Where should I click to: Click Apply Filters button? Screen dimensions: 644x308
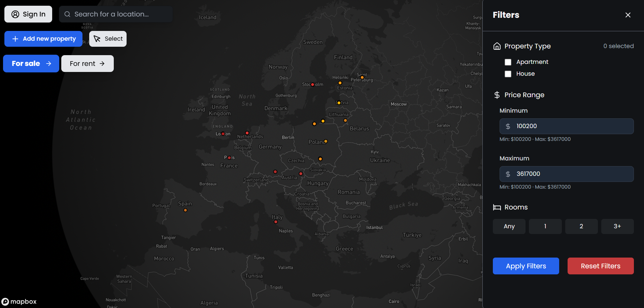point(526,266)
